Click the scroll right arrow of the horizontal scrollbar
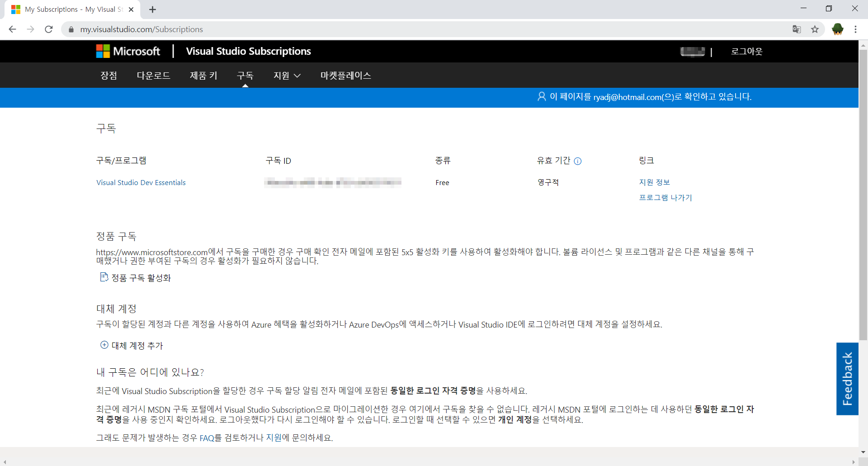 [854, 462]
